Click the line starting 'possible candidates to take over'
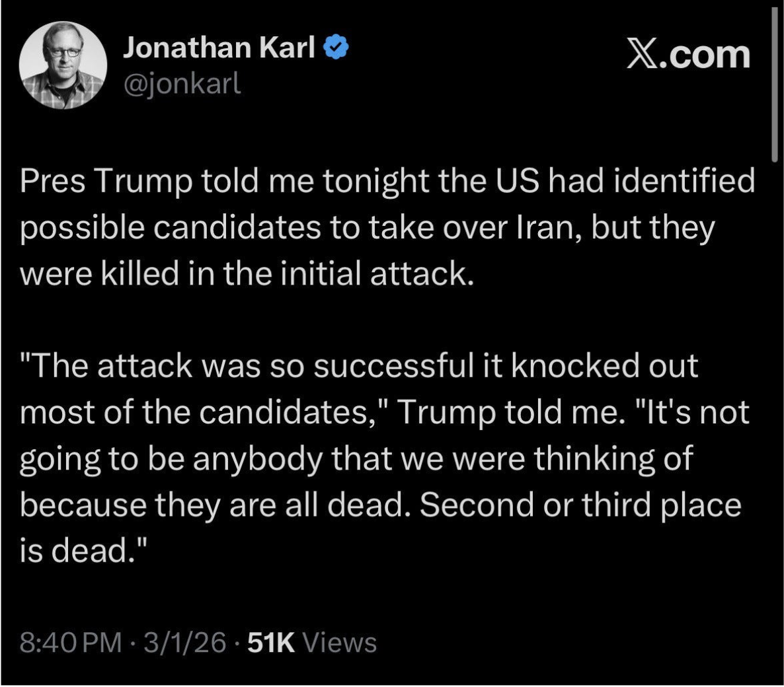This screenshot has height=687, width=784. [x=367, y=228]
